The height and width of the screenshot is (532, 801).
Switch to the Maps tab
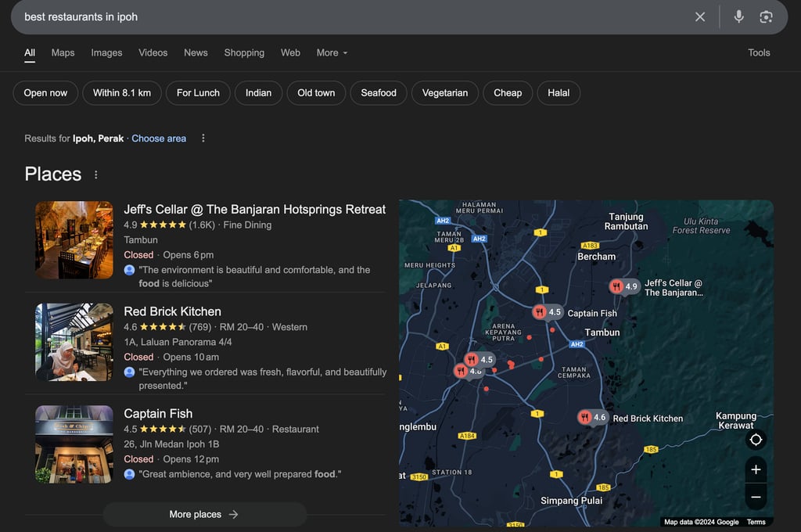(63, 52)
